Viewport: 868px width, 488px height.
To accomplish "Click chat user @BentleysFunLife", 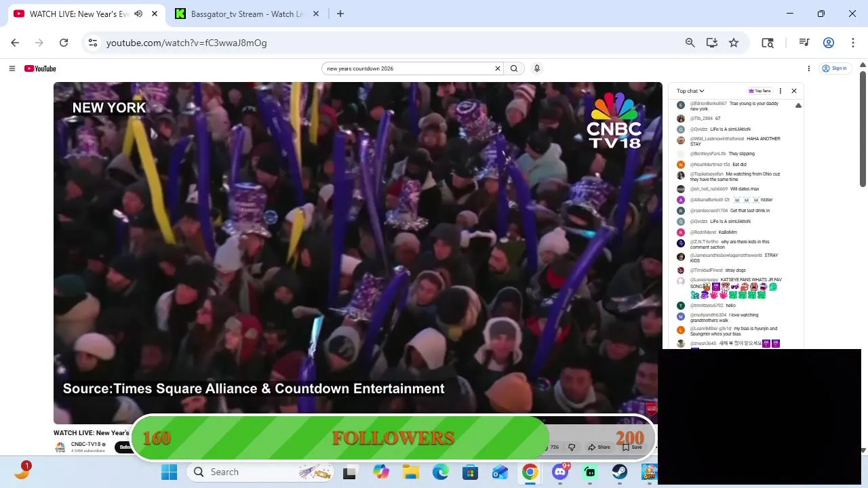I will 708,154.
